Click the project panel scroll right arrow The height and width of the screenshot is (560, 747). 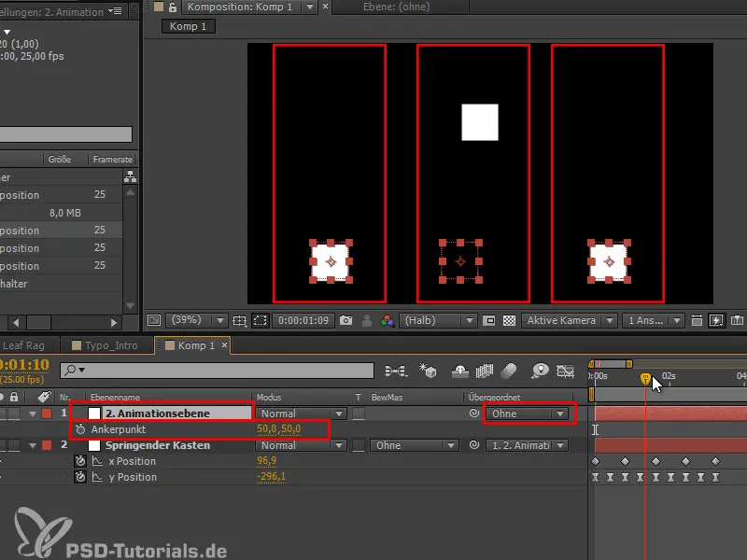113,322
